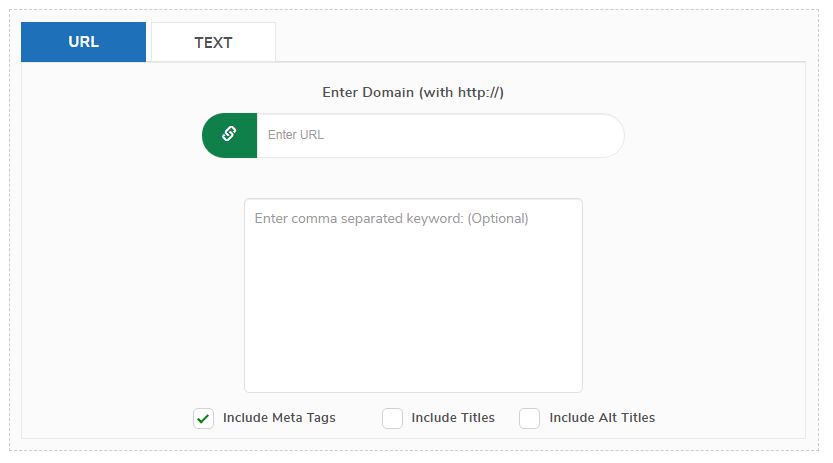Focus the Enter URL input field
The height and width of the screenshot is (463, 833).
[440, 135]
